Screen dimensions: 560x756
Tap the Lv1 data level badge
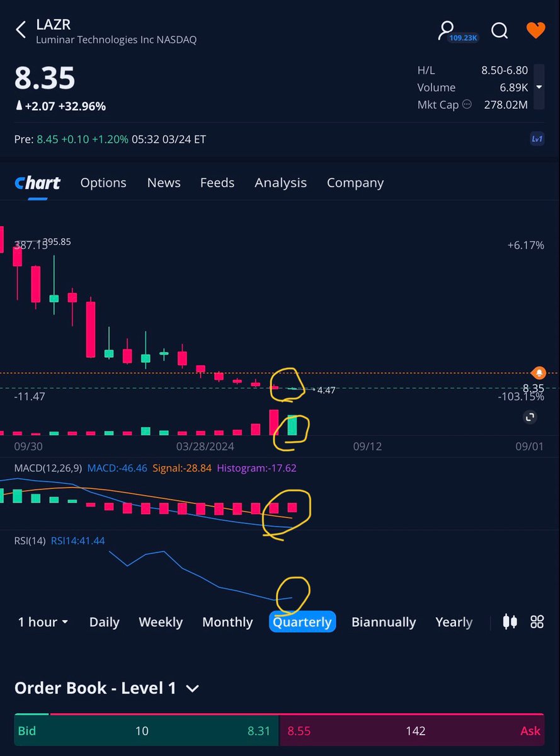tap(537, 139)
